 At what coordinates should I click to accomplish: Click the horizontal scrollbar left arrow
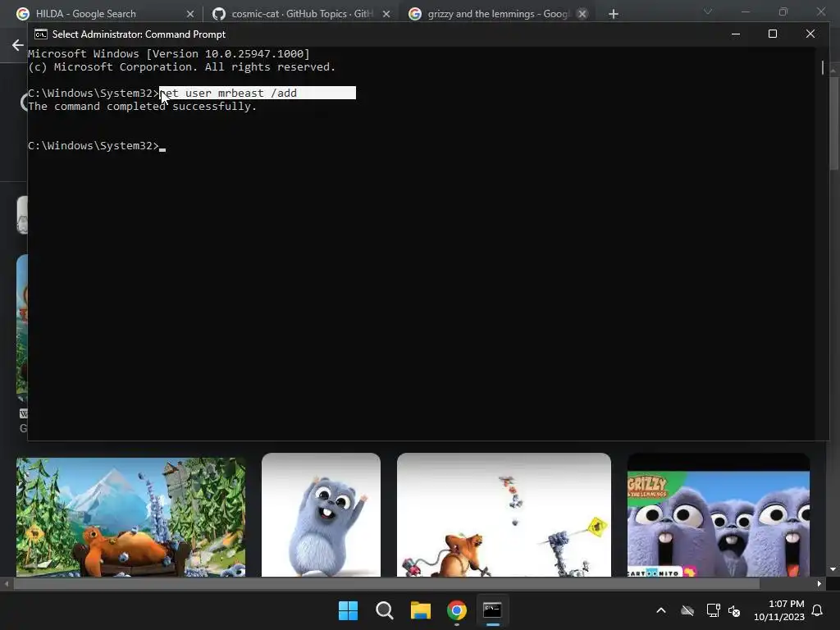[6, 584]
